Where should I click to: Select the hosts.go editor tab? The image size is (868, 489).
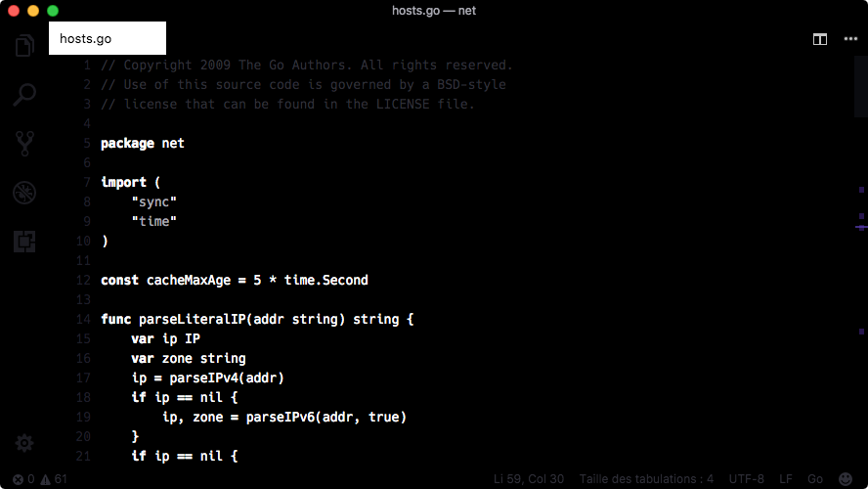tap(108, 38)
